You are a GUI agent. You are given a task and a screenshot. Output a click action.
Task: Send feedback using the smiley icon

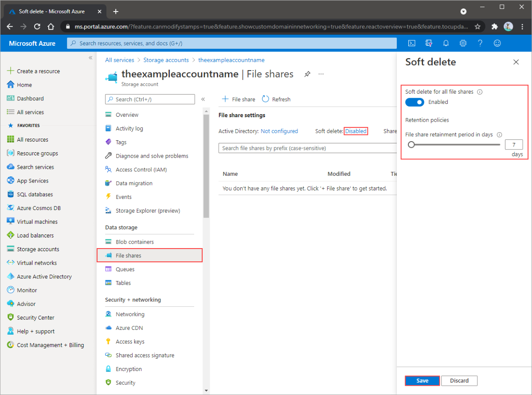coord(497,43)
